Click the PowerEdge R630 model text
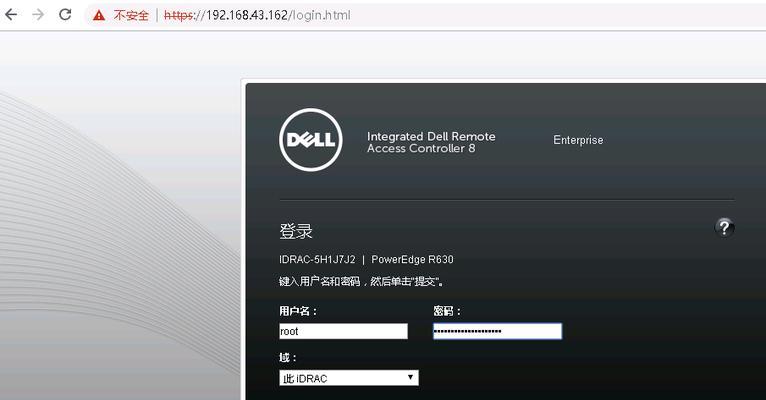This screenshot has width=766, height=400. (x=412, y=259)
